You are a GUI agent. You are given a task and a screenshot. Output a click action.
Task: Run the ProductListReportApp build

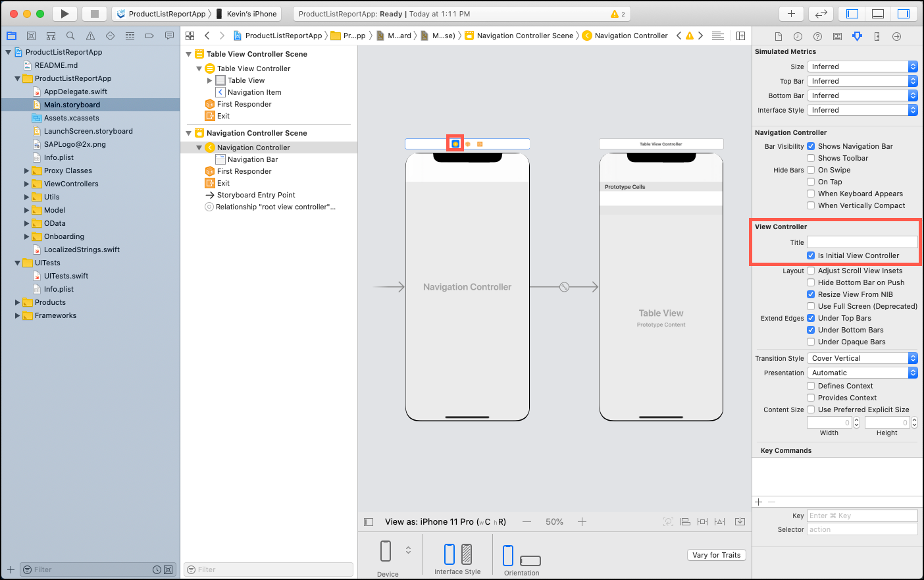pos(64,13)
